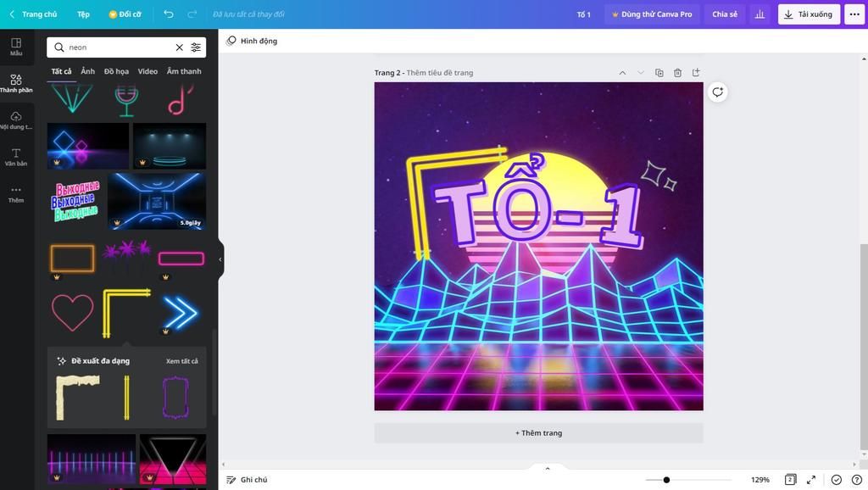Select the Tất cả tab

coord(61,71)
